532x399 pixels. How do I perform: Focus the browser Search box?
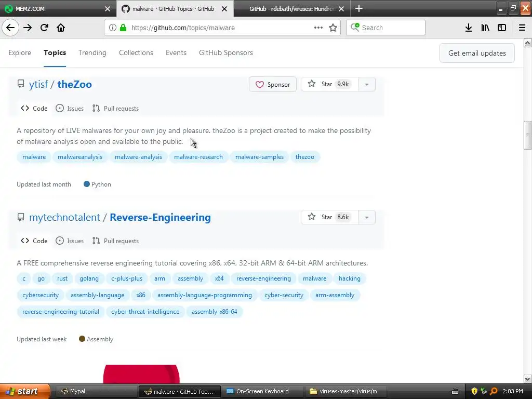coord(385,28)
